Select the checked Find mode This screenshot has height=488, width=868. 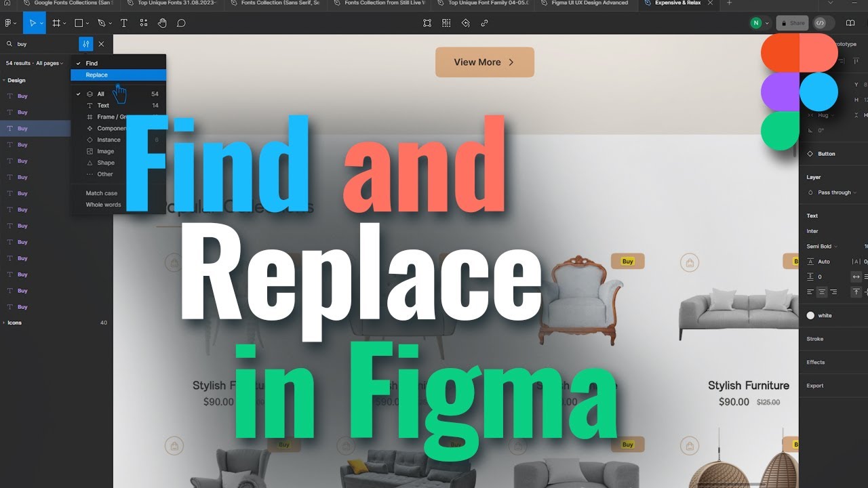pyautogui.click(x=118, y=64)
